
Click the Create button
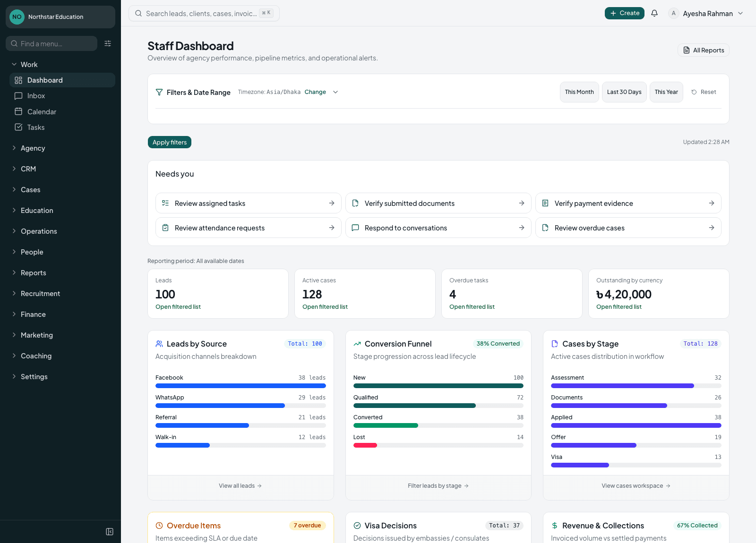pos(625,13)
